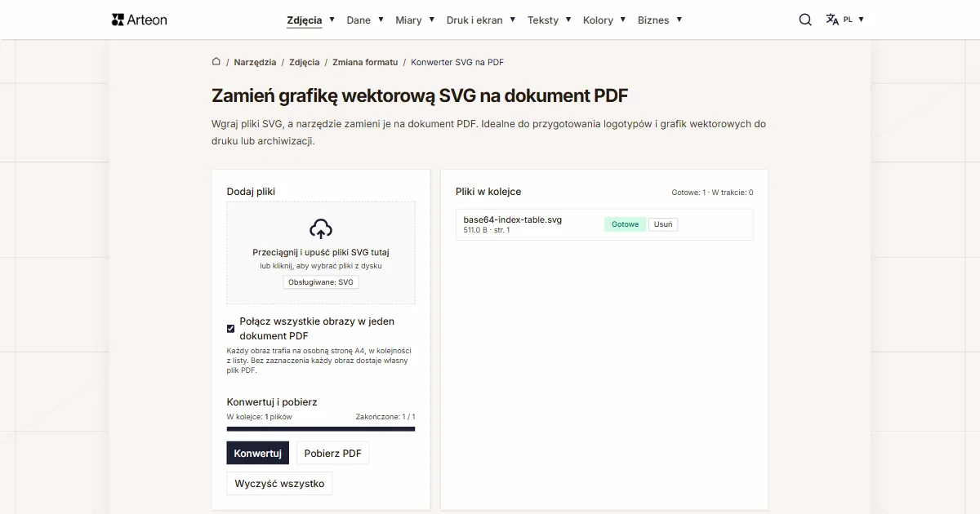The image size is (980, 514).
Task: Go to Zmiana formatu breadcrumb link
Action: coord(365,62)
